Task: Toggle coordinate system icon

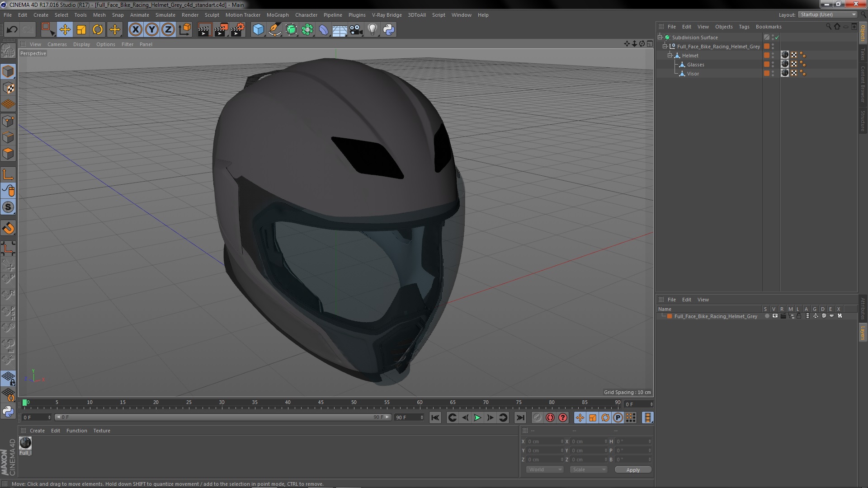Action: coord(185,30)
